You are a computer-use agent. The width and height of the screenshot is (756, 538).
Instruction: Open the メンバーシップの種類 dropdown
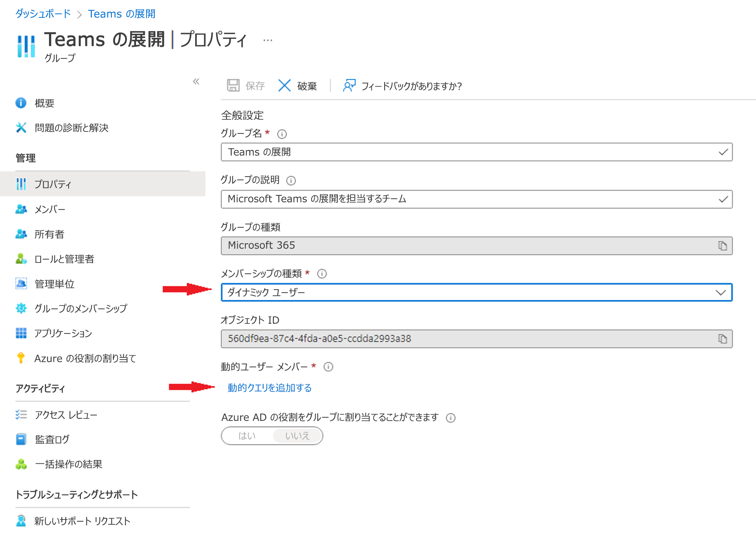tap(477, 292)
